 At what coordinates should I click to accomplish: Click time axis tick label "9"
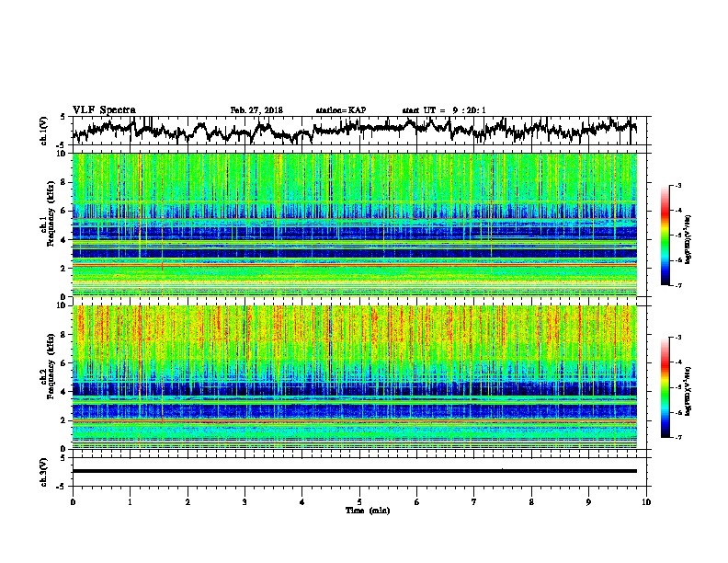coord(588,502)
